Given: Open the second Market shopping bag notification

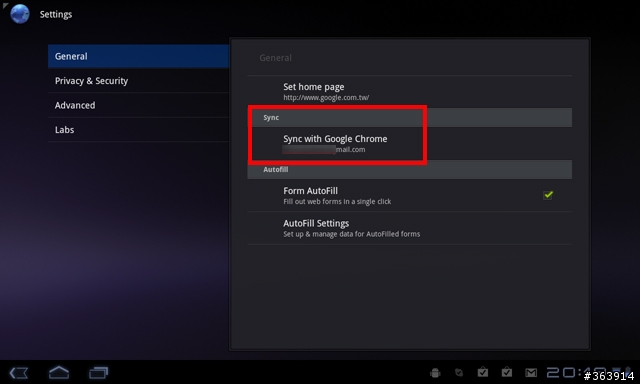Looking at the screenshot, I should [x=507, y=372].
